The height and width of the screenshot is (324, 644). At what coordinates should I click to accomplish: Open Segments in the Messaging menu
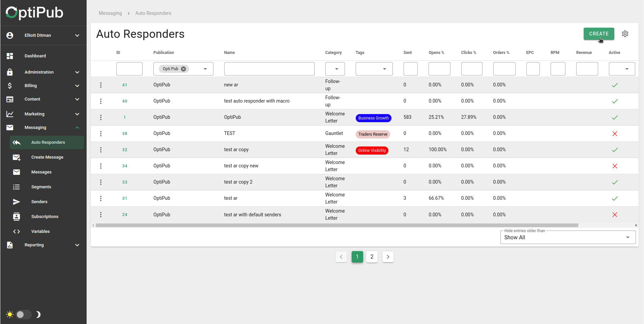point(41,187)
